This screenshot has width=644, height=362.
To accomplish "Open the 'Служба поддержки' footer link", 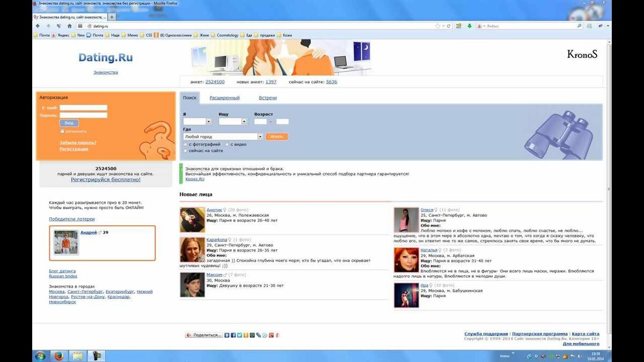I will pyautogui.click(x=486, y=334).
